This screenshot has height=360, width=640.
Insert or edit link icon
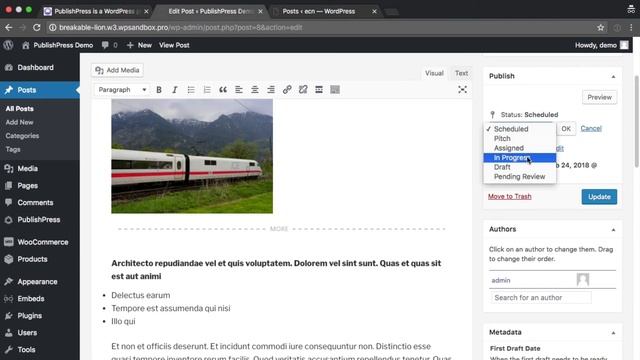click(x=287, y=90)
